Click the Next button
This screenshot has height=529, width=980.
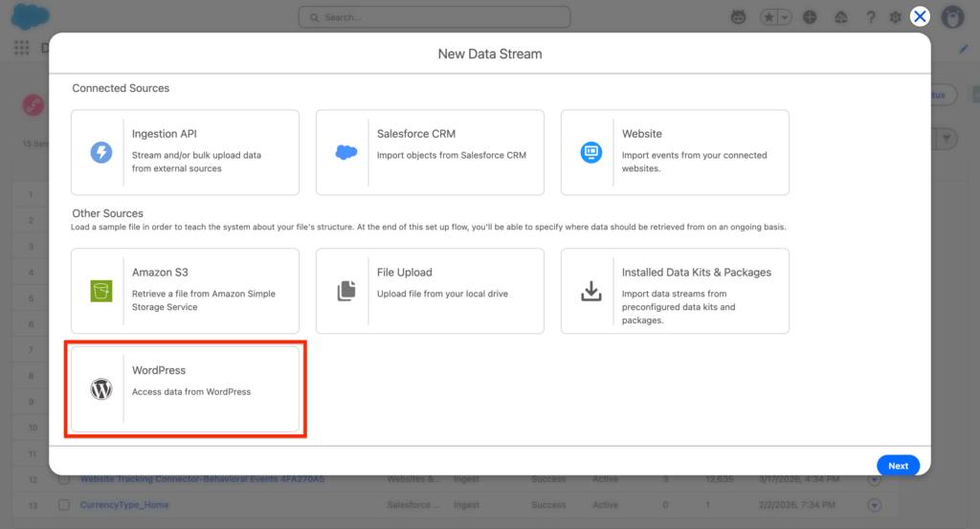tap(898, 466)
